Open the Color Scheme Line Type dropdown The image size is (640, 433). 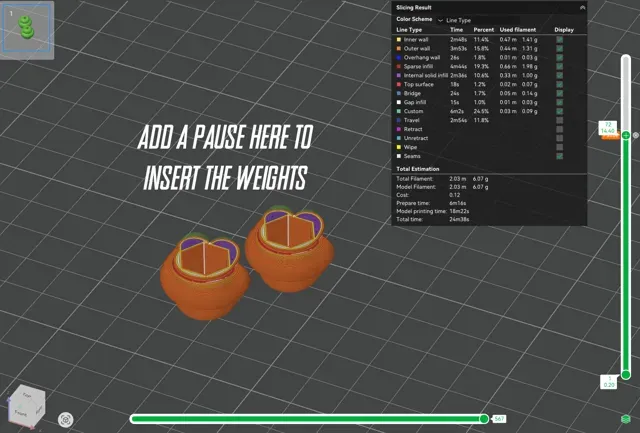tap(478, 20)
